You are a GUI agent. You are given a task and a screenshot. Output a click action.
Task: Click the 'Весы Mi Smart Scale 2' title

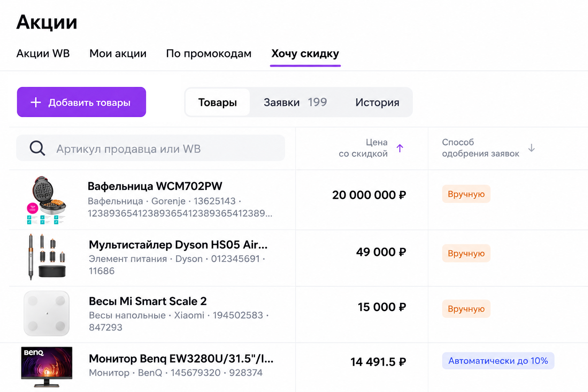click(x=148, y=301)
